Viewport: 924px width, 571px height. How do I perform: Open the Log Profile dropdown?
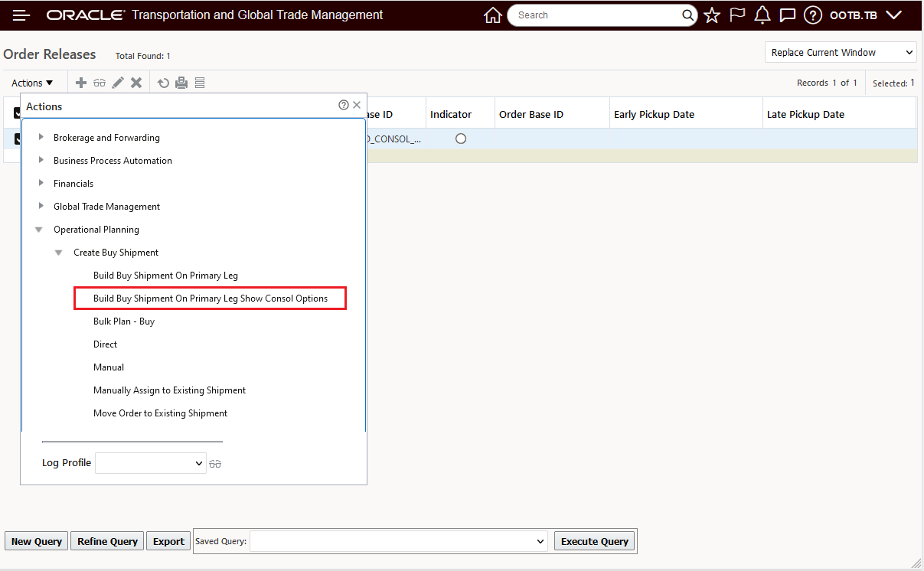click(x=151, y=463)
